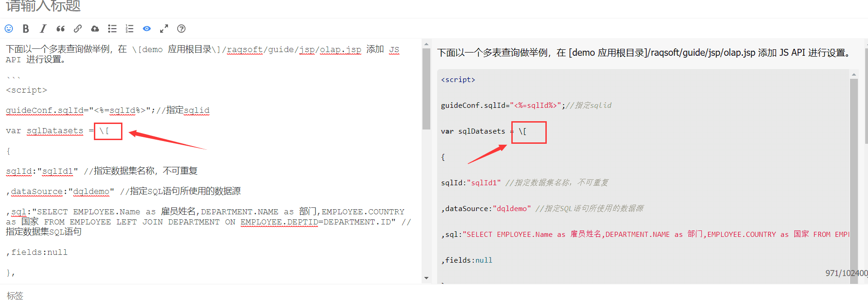Click sqlId:"sqlId1" line in preview code
This screenshot has height=300, width=868.
(x=525, y=183)
